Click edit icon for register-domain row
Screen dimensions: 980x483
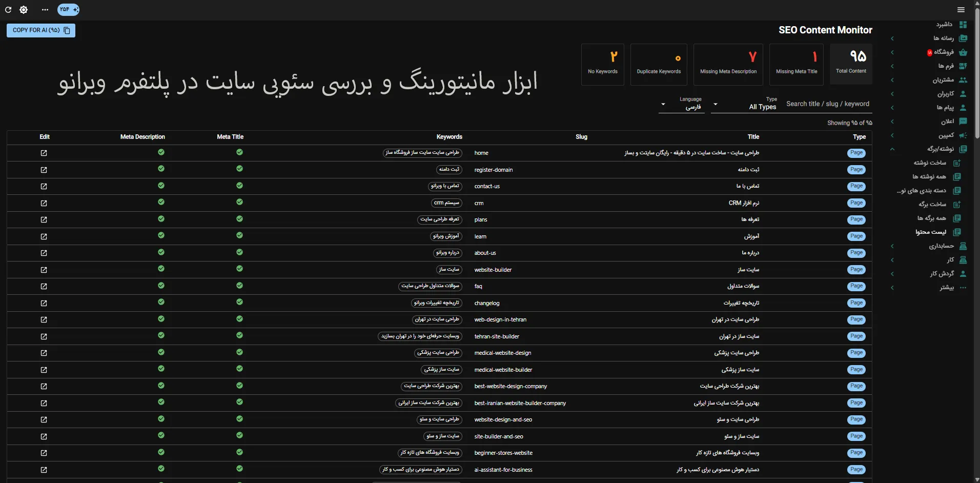click(44, 170)
